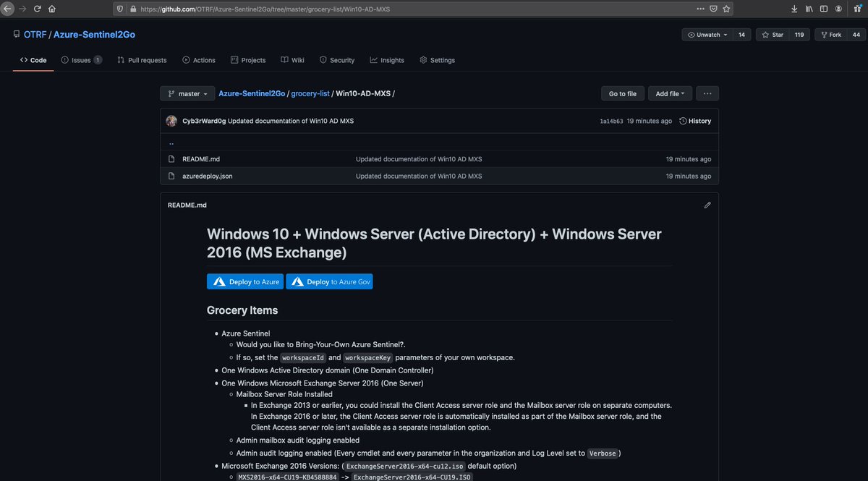Screen dimensions: 868x481
Task: Open the repository Settings tab
Action: (x=437, y=60)
